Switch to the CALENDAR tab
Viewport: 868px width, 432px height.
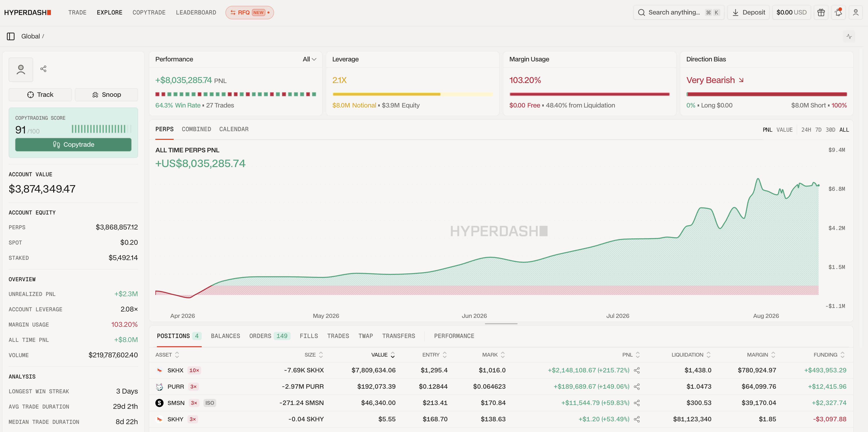pos(234,129)
